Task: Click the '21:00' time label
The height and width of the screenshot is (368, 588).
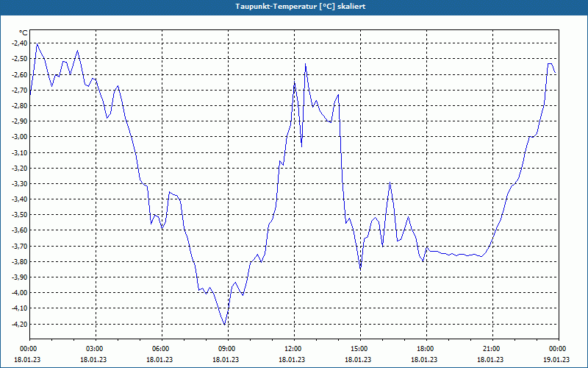Action: pyautogui.click(x=492, y=349)
